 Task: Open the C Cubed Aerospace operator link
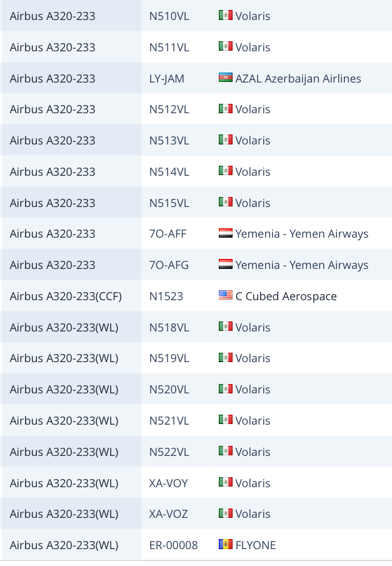286,296
